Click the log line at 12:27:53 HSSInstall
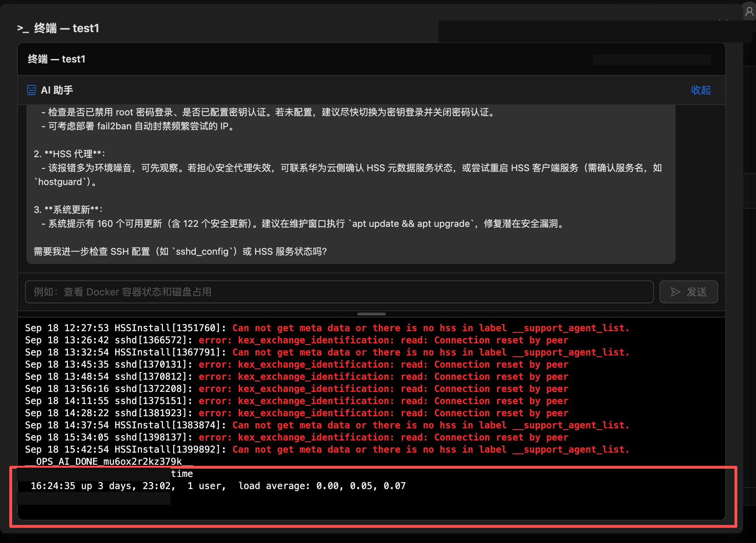 coord(327,328)
